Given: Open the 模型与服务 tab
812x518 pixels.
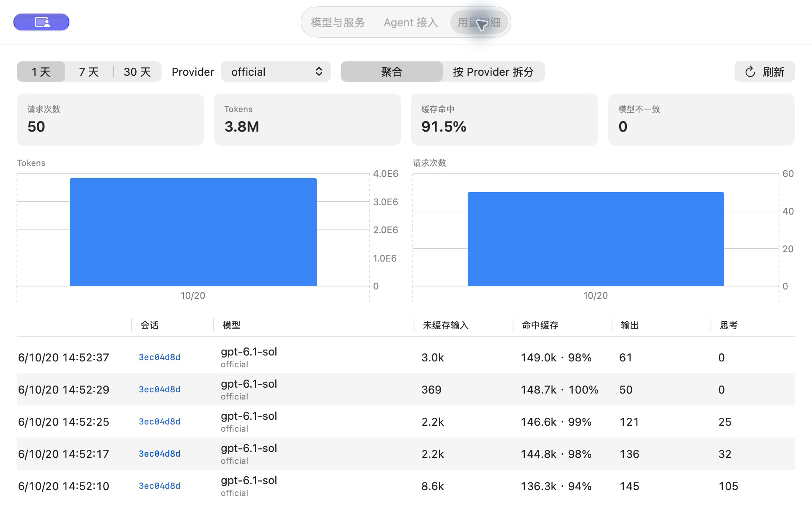Looking at the screenshot, I should tap(337, 22).
